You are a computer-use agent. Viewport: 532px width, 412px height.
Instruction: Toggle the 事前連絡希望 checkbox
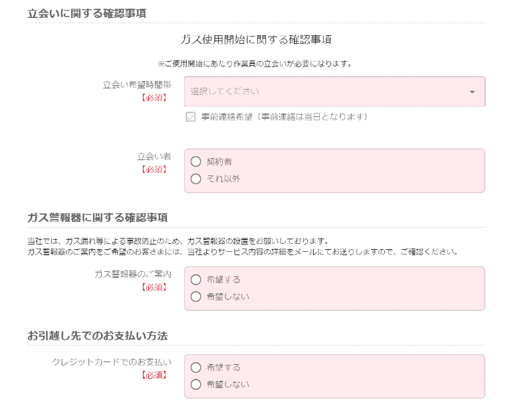click(x=191, y=117)
